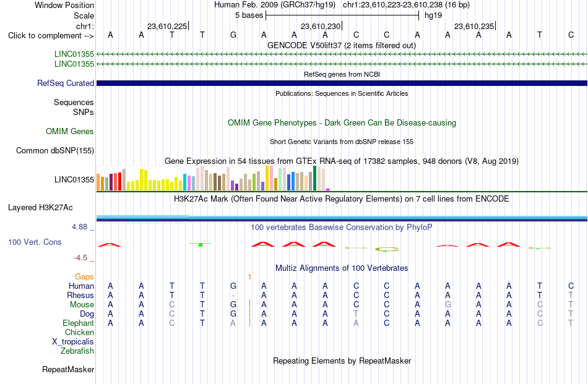
Task: Click the light gray G in the Mouse row
Action: [x=447, y=305]
